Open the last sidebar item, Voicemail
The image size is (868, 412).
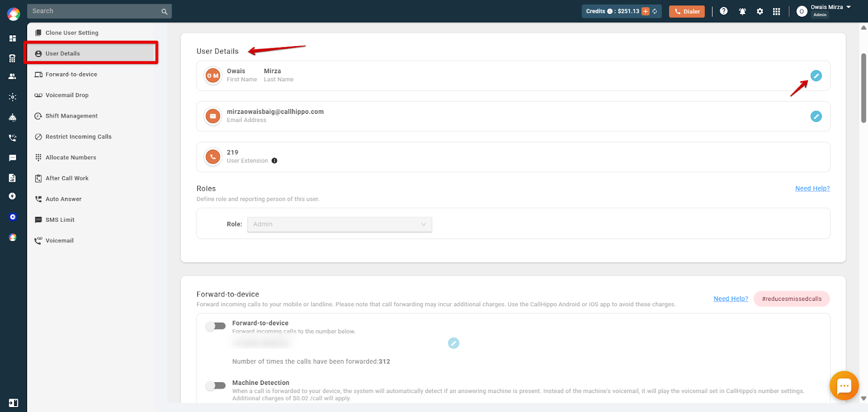coord(92,241)
